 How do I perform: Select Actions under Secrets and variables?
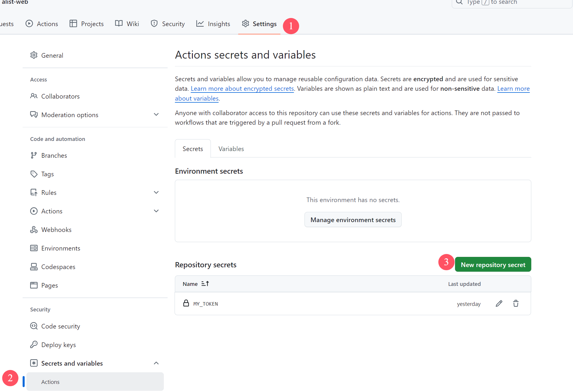click(95, 382)
